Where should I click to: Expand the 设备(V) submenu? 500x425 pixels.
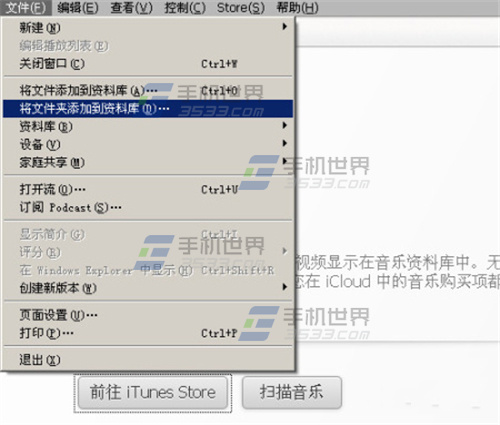pyautogui.click(x=148, y=144)
